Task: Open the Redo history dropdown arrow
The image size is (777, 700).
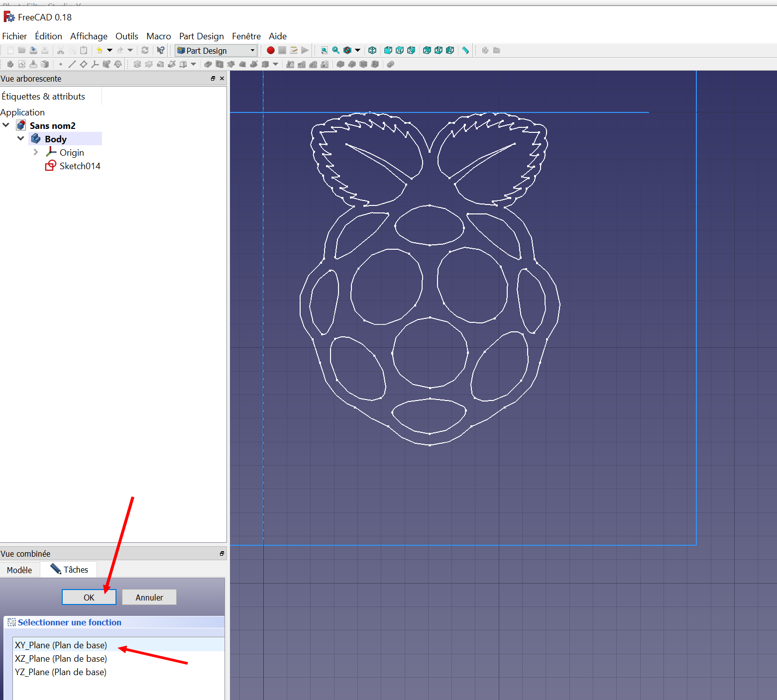Action: coord(130,50)
